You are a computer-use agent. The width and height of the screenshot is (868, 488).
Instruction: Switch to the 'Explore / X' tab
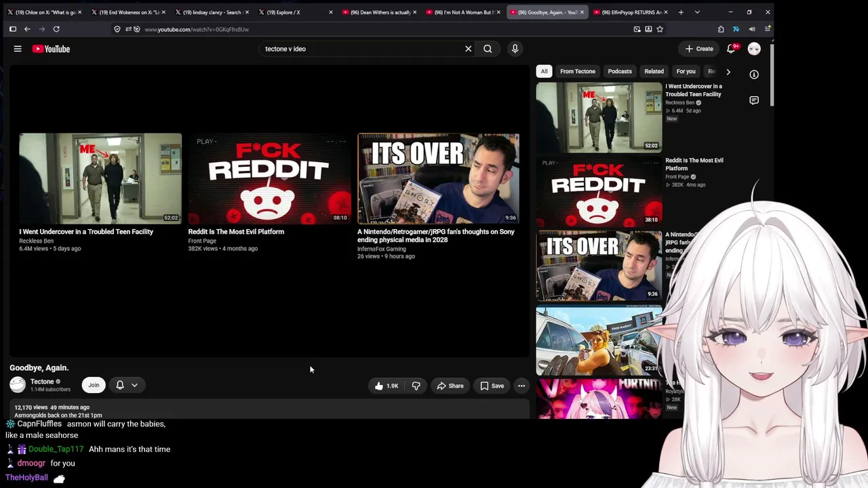tap(295, 12)
